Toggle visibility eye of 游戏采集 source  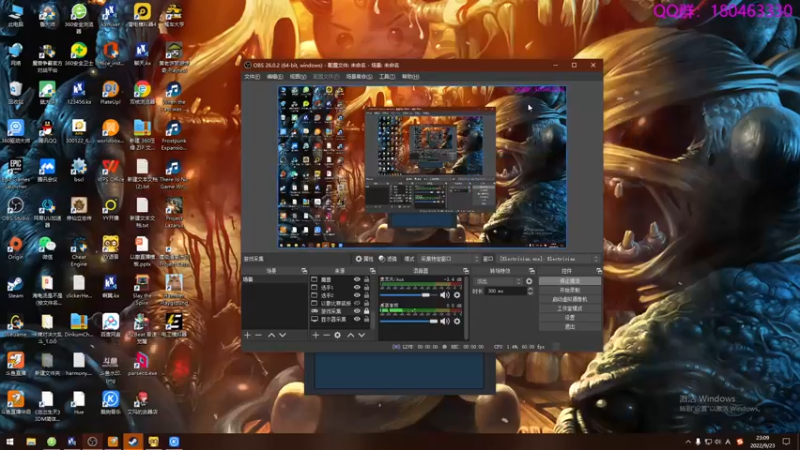coord(357,311)
